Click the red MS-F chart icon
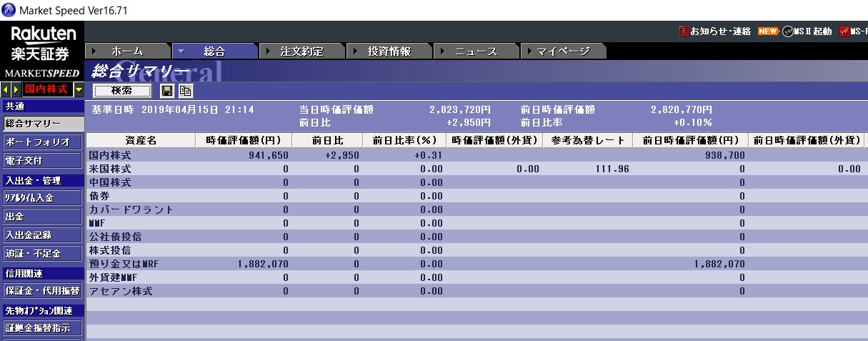The height and width of the screenshot is (341, 868). [844, 31]
